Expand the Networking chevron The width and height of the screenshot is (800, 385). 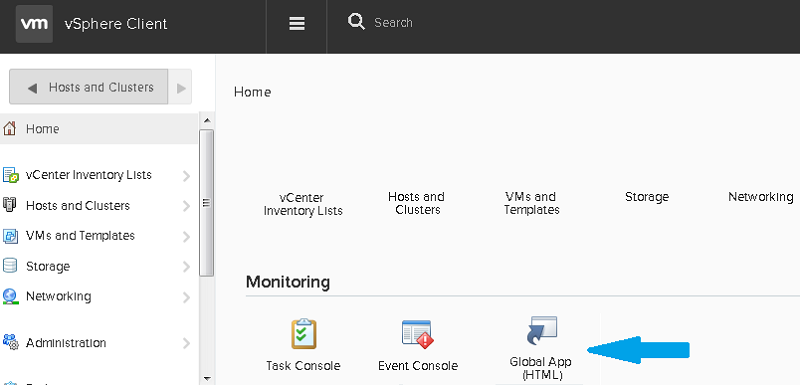(186, 297)
